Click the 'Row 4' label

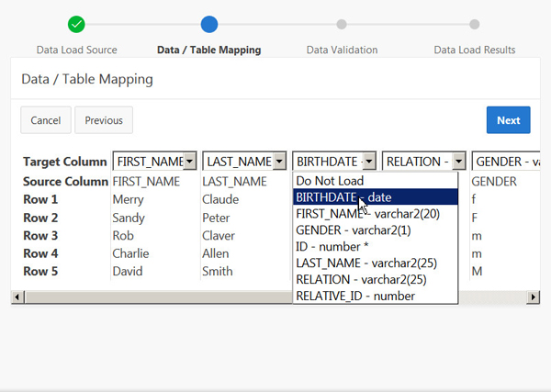(x=40, y=253)
